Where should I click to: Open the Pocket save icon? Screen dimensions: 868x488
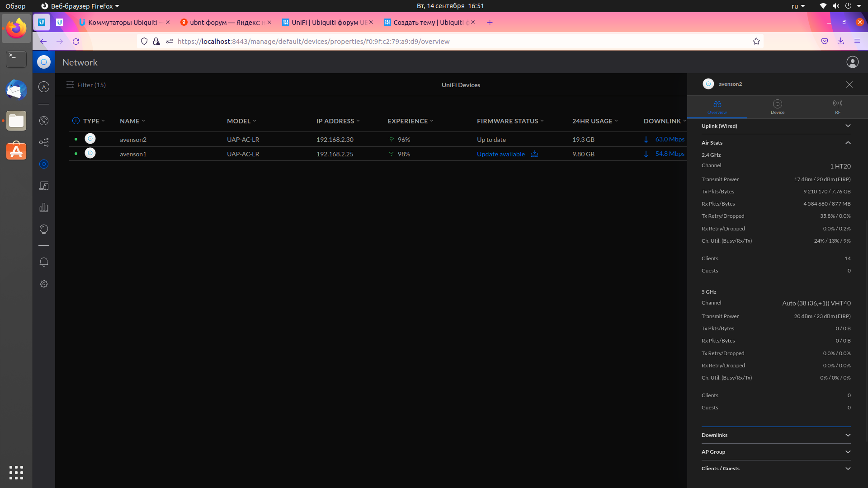pyautogui.click(x=825, y=41)
